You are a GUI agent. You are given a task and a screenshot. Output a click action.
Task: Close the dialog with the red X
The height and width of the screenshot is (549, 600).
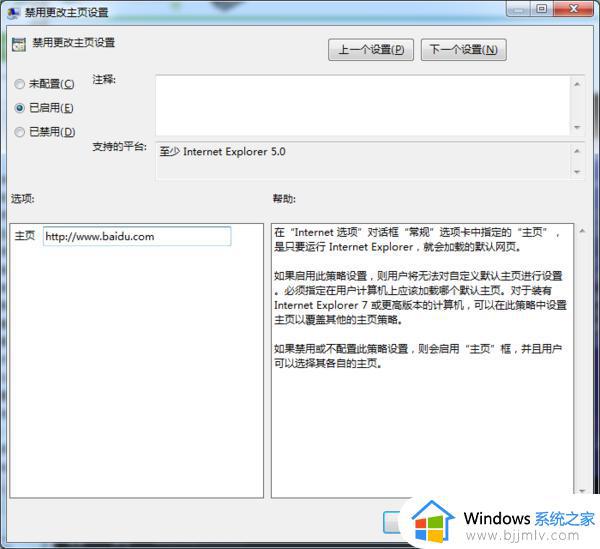[574, 9]
